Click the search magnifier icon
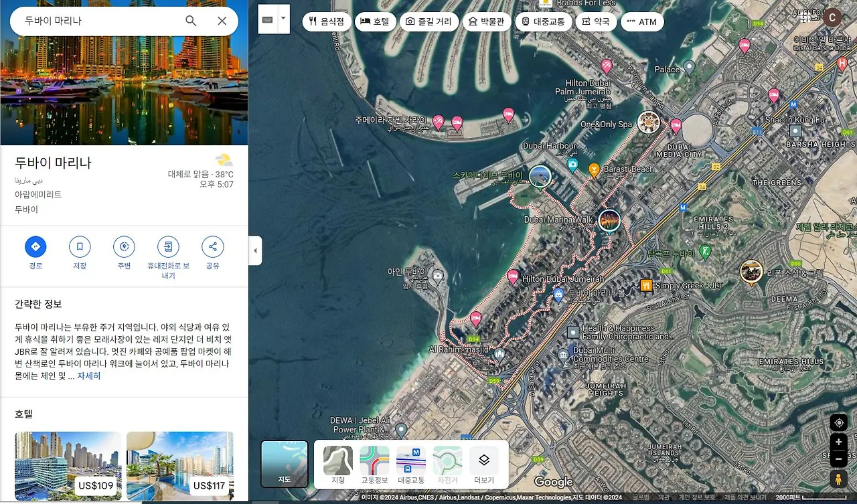 [x=191, y=21]
